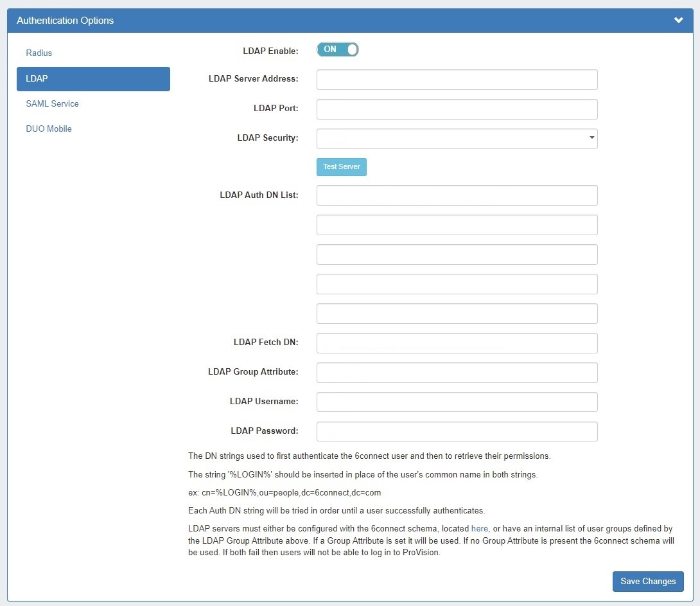Click into the LDAP Port field

(457, 109)
